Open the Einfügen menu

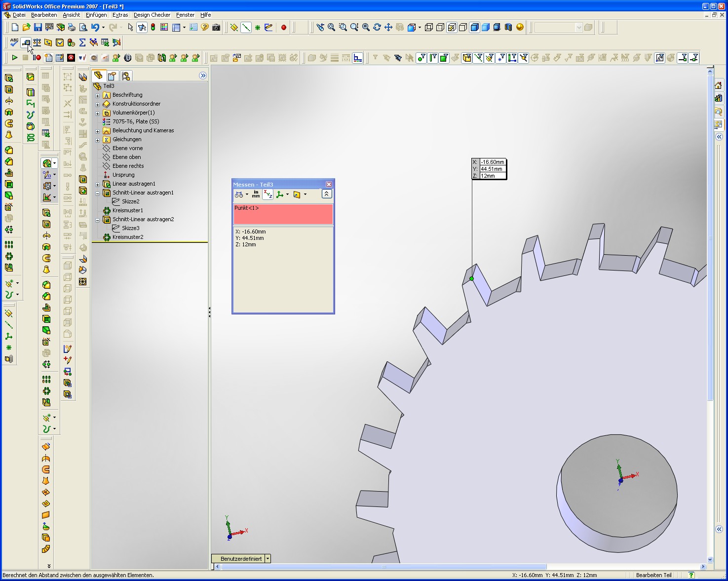[x=96, y=15]
